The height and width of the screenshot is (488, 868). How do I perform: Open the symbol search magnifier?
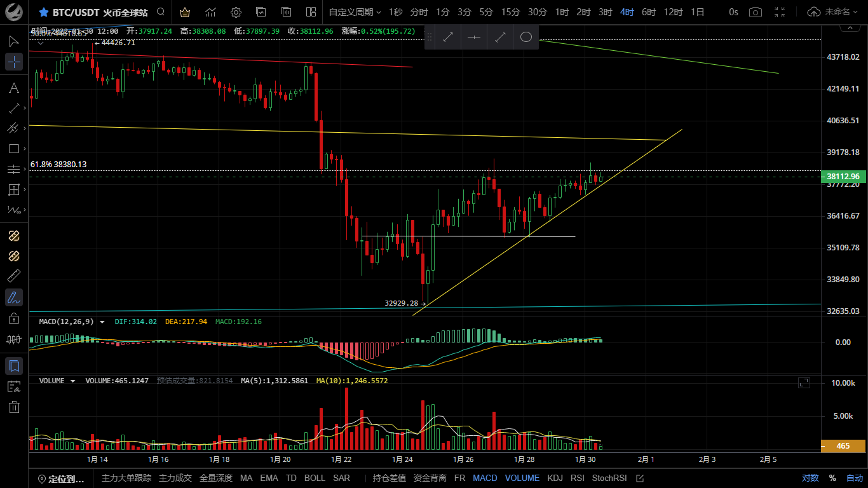(x=161, y=12)
